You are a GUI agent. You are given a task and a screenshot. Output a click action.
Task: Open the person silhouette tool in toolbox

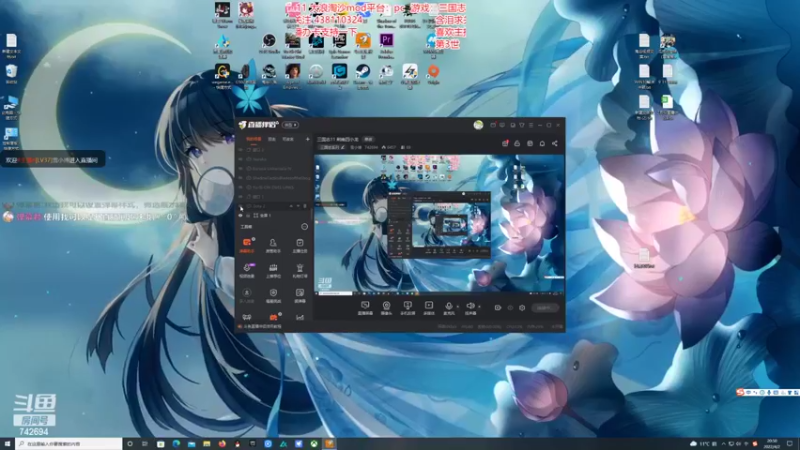273,242
